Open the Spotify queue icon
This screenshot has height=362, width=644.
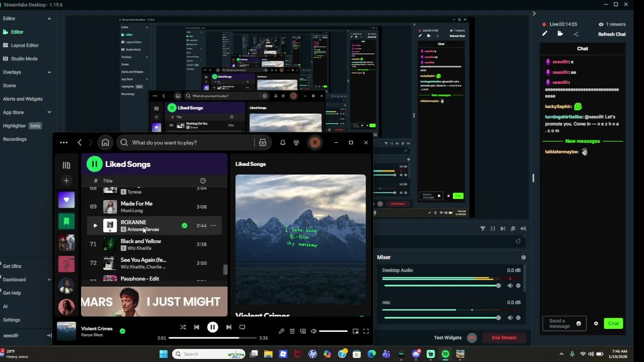292,331
